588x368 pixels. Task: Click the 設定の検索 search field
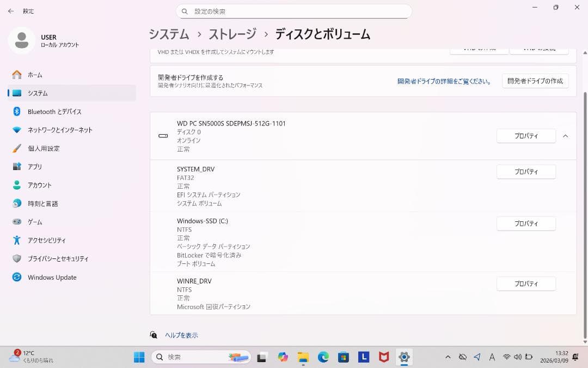(293, 11)
